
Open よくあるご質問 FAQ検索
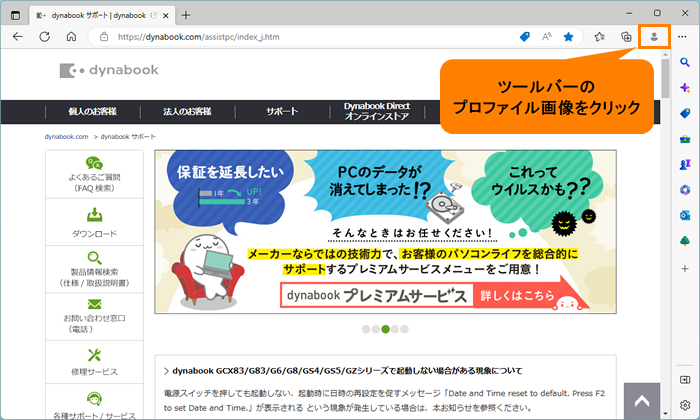(94, 175)
